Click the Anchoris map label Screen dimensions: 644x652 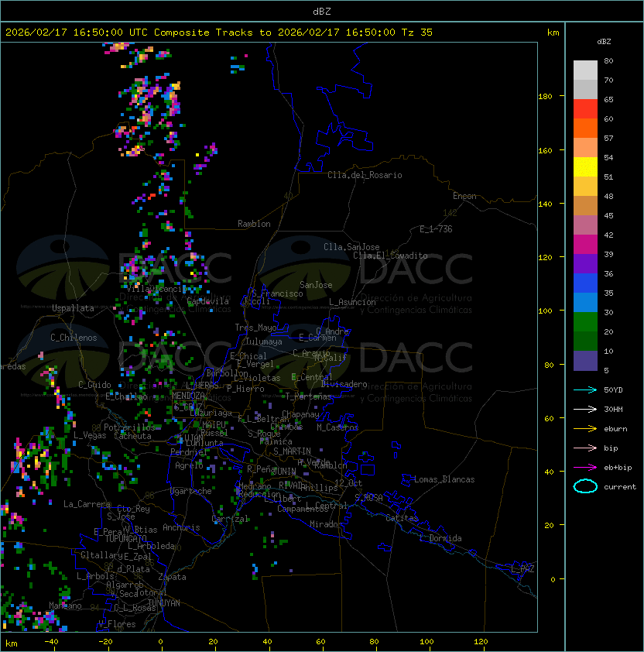(x=181, y=527)
